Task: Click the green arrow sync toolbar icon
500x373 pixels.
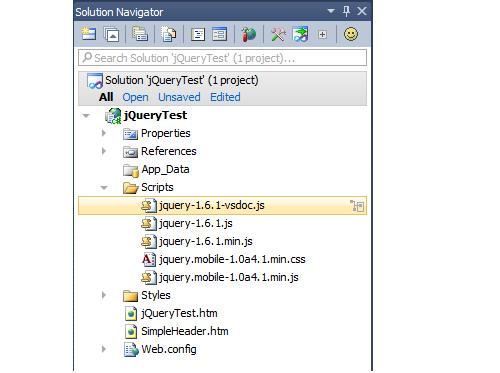Action: click(300, 34)
